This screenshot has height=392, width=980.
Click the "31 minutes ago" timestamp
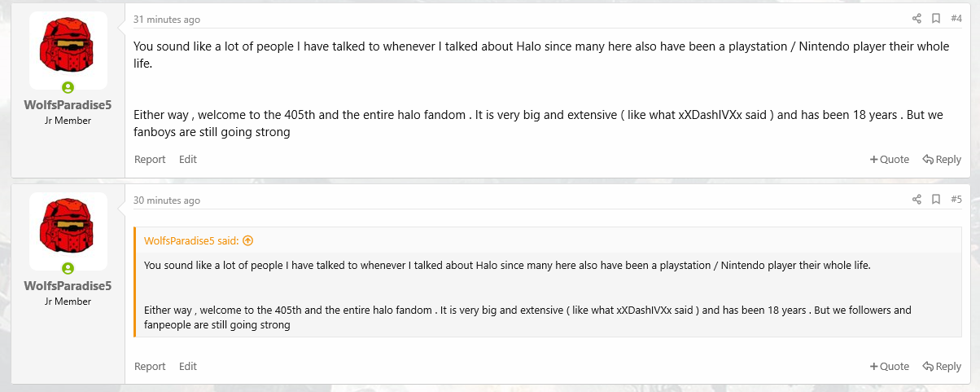click(x=167, y=20)
